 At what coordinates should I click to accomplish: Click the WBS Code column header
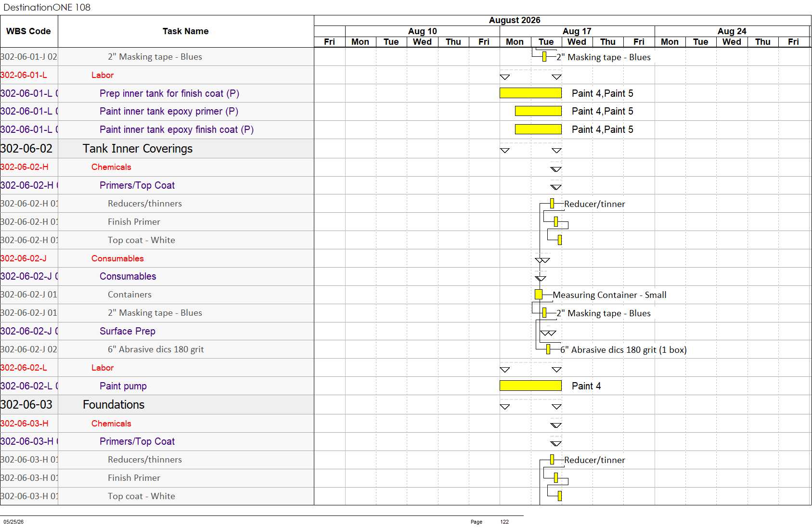point(29,31)
